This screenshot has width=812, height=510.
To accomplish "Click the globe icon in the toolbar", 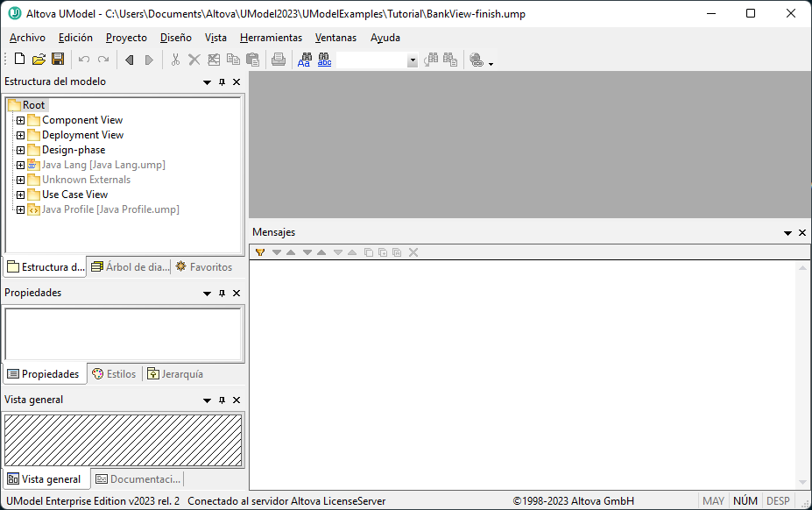I will [476, 60].
